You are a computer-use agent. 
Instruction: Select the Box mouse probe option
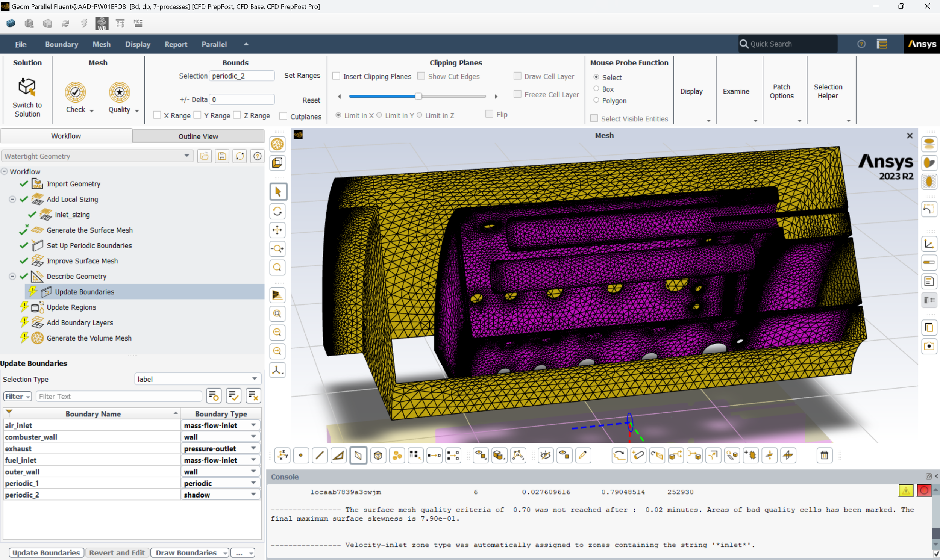(596, 89)
